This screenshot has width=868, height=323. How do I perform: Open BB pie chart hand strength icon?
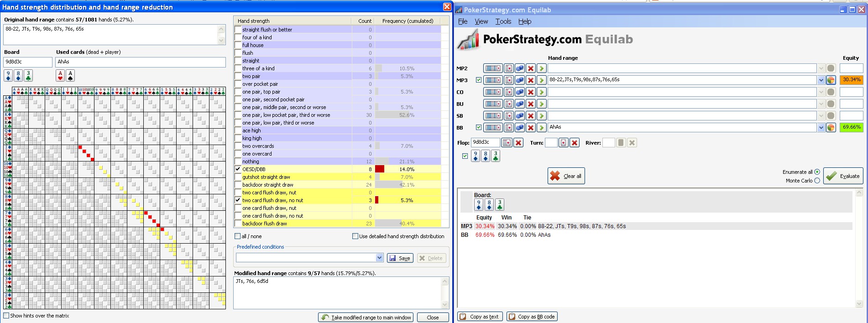click(831, 128)
